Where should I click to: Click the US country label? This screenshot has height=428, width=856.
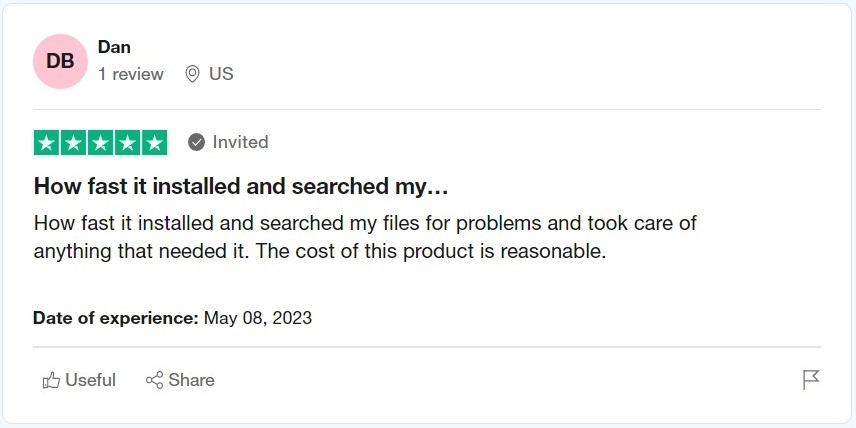click(x=221, y=74)
